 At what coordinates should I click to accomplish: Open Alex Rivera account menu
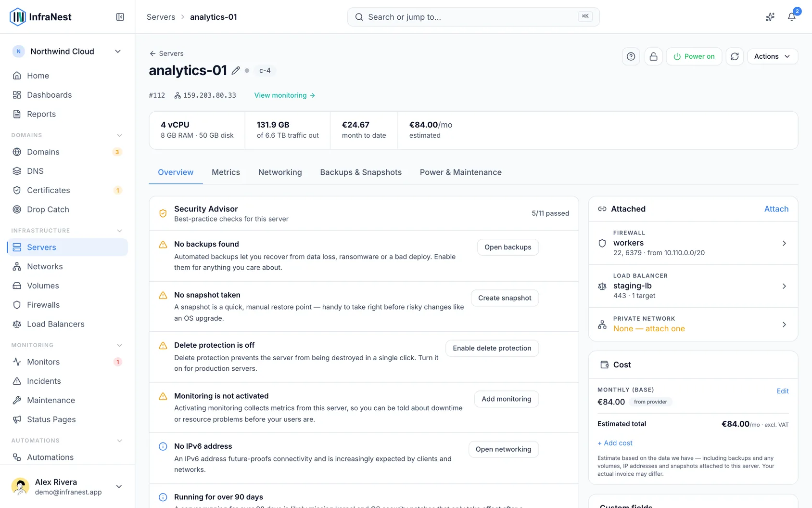(x=67, y=486)
